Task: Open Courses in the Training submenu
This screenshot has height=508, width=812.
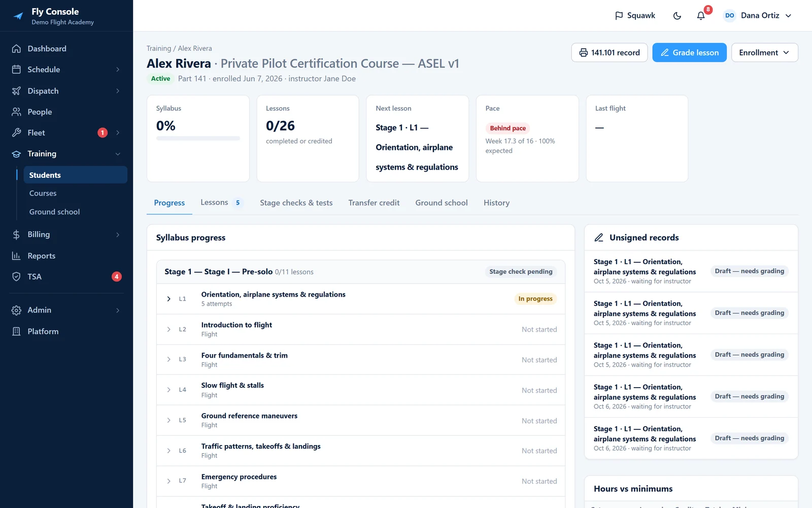Action: [43, 194]
